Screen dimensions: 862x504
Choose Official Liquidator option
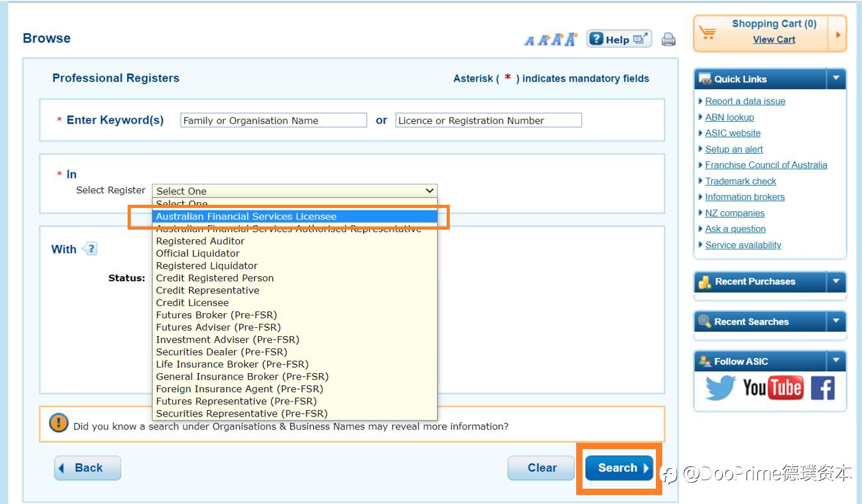tap(295, 253)
